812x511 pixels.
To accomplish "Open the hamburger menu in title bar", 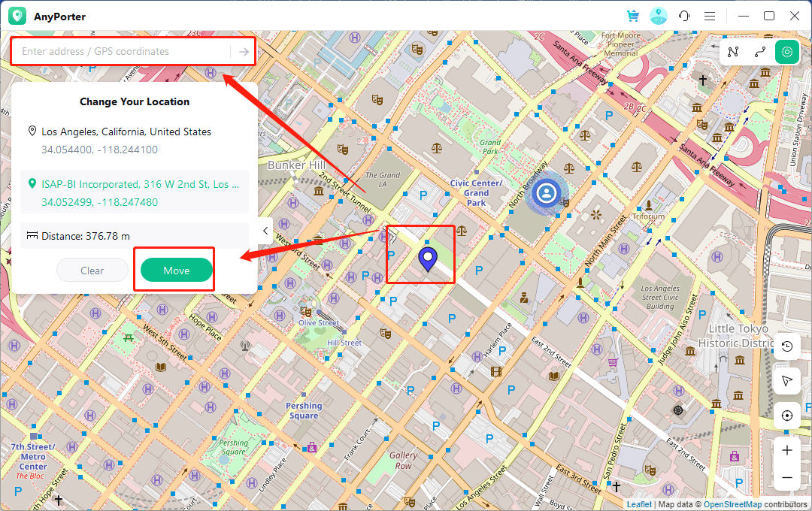I will coord(710,17).
